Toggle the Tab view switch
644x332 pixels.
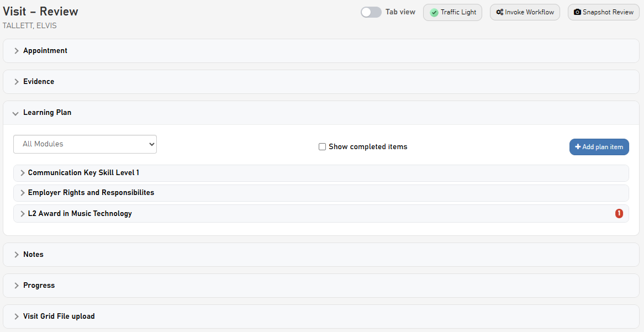[371, 12]
